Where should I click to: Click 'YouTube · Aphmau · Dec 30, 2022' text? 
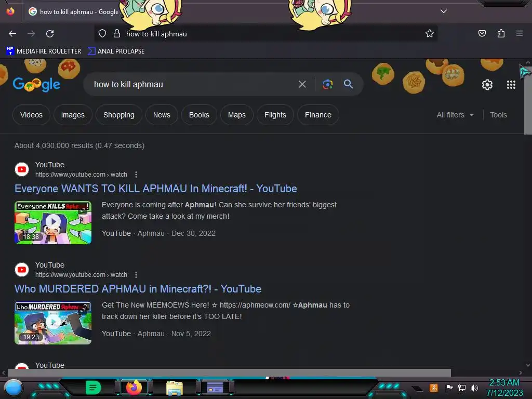coord(158,233)
